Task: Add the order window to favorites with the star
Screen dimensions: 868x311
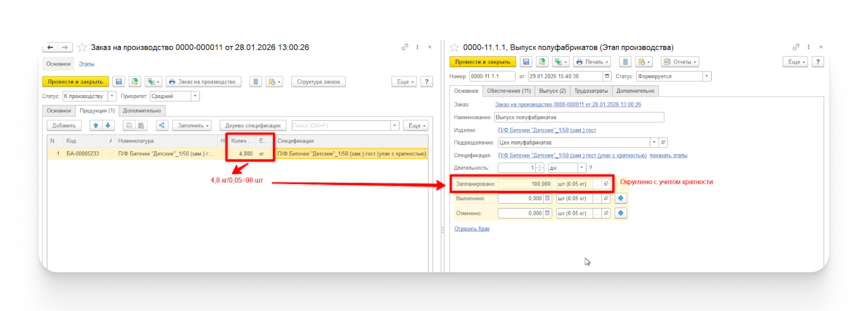Action: (82, 47)
